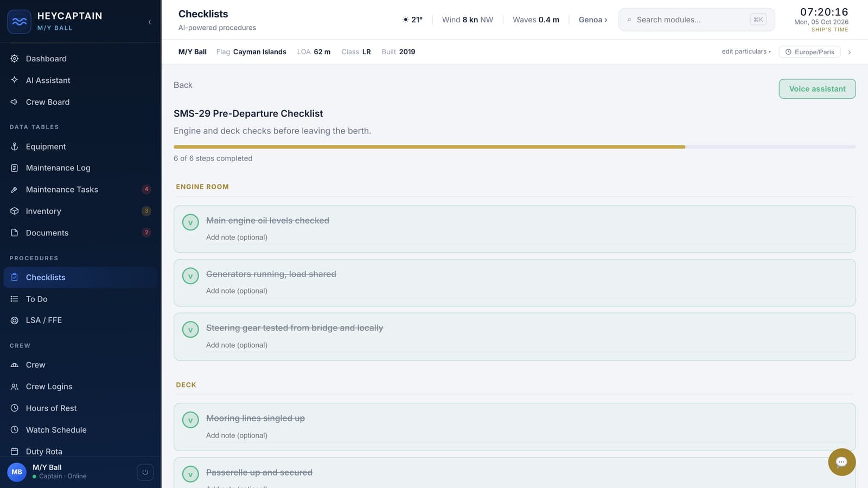Click the To Do list icon

(15, 299)
